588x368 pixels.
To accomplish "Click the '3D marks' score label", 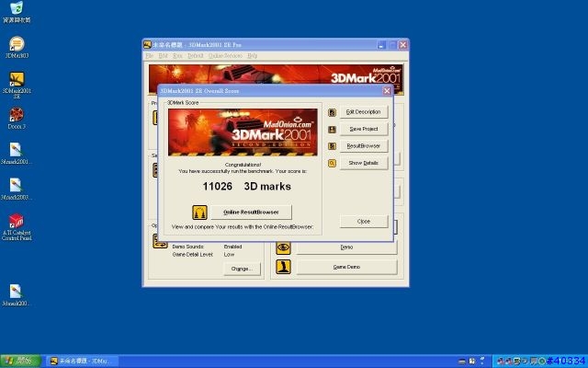I will click(267, 186).
